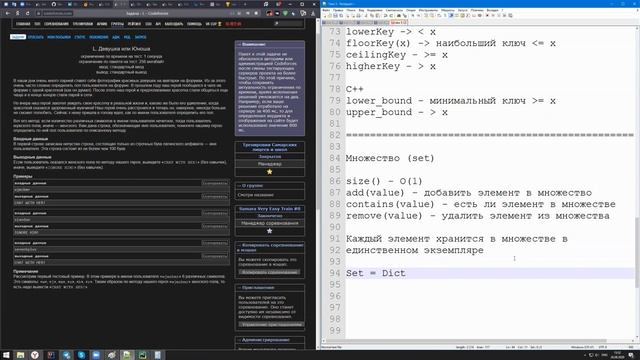Open the Положение tab on Codeforces
640x360 pixels.
(x=99, y=37)
